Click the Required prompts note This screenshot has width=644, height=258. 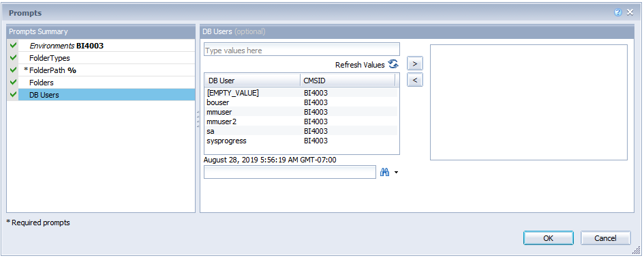tap(38, 223)
